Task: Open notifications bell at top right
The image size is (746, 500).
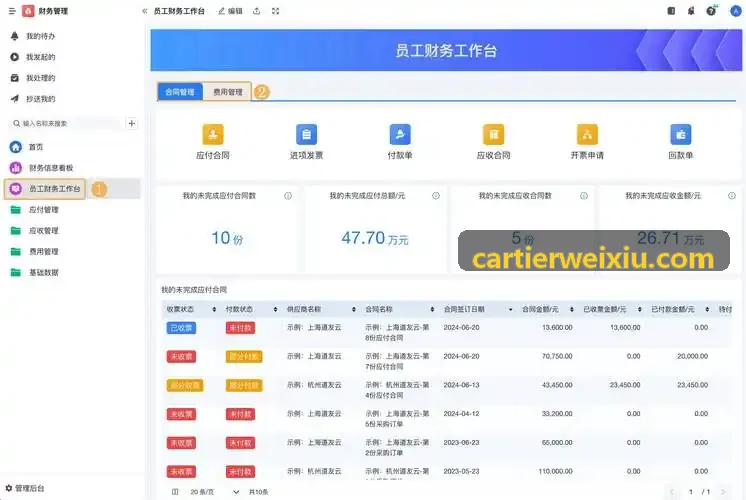Action: 691,11
